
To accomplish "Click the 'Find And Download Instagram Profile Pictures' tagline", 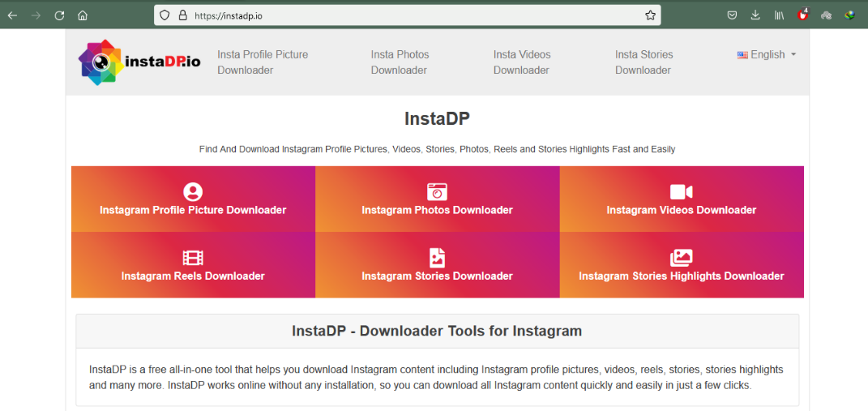I will pyautogui.click(x=437, y=149).
